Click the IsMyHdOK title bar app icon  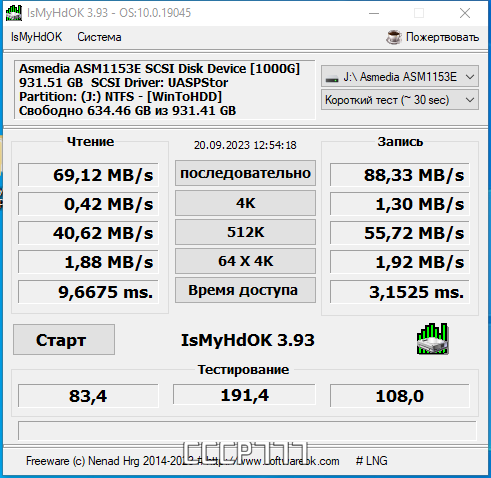14,13
